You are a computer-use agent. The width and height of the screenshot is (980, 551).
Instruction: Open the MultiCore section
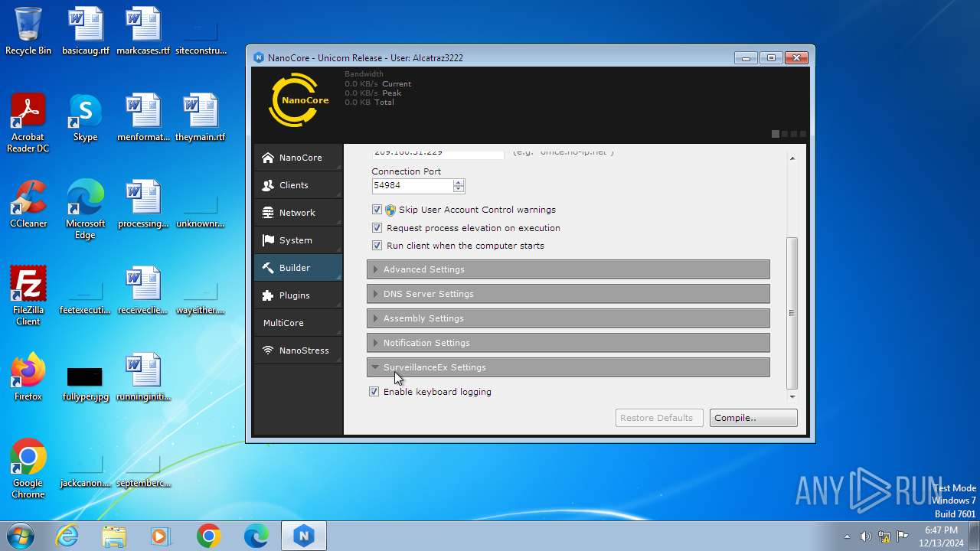point(299,323)
